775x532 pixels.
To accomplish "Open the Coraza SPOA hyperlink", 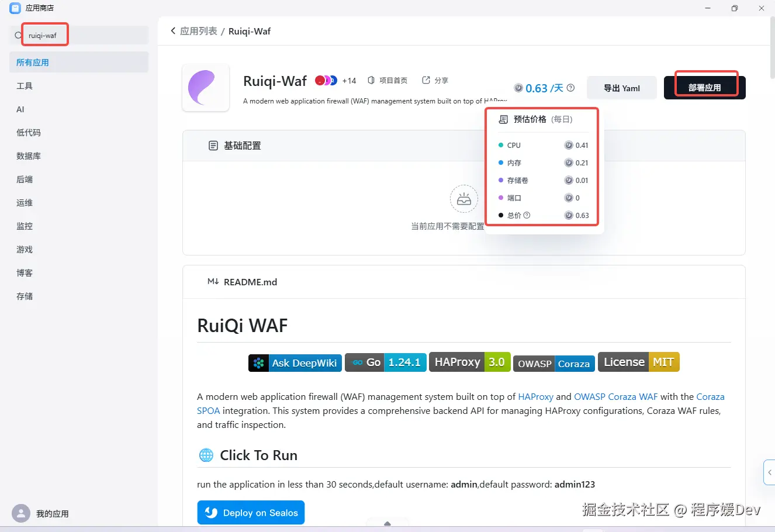I will tap(711, 397).
